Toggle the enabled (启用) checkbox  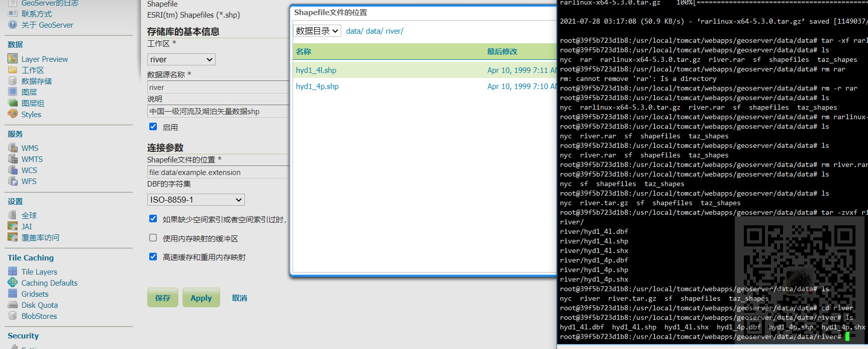(153, 127)
